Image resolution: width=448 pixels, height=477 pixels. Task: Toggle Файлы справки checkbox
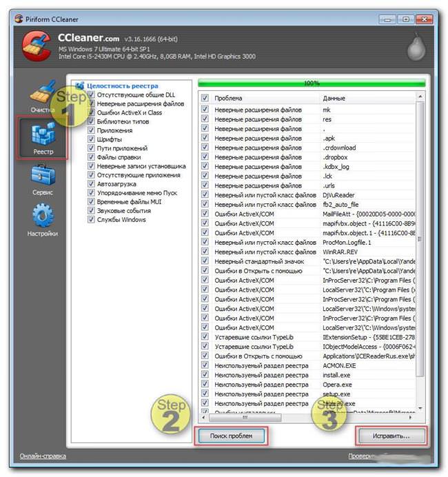pos(91,157)
